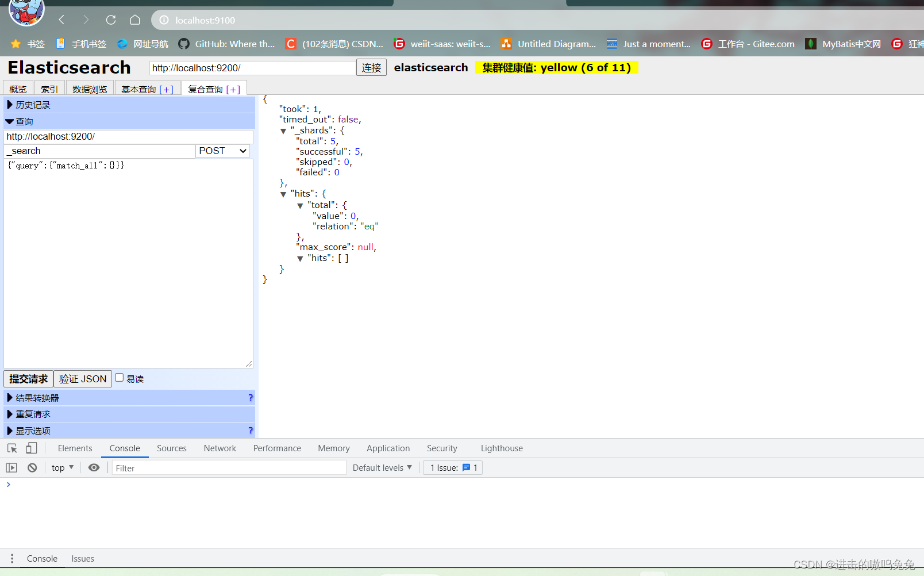Image resolution: width=924 pixels, height=576 pixels.
Task: Open the DevTools Application tab
Action: pos(388,448)
